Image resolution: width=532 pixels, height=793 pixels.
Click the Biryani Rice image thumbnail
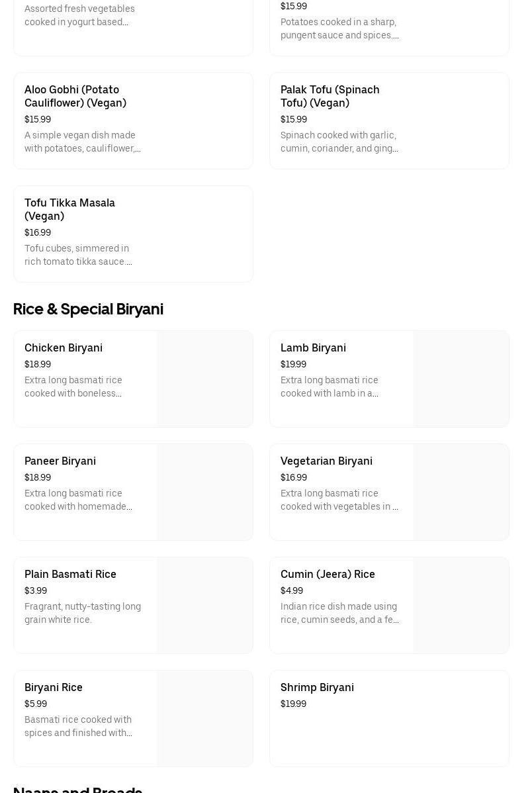tap(205, 719)
